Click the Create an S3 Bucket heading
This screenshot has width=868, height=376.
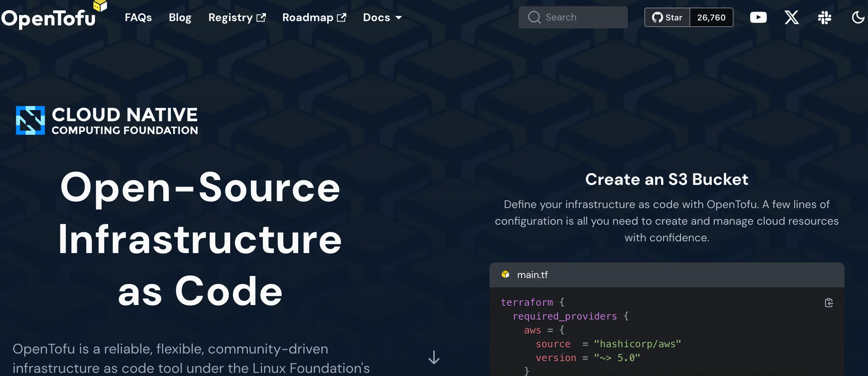[666, 179]
